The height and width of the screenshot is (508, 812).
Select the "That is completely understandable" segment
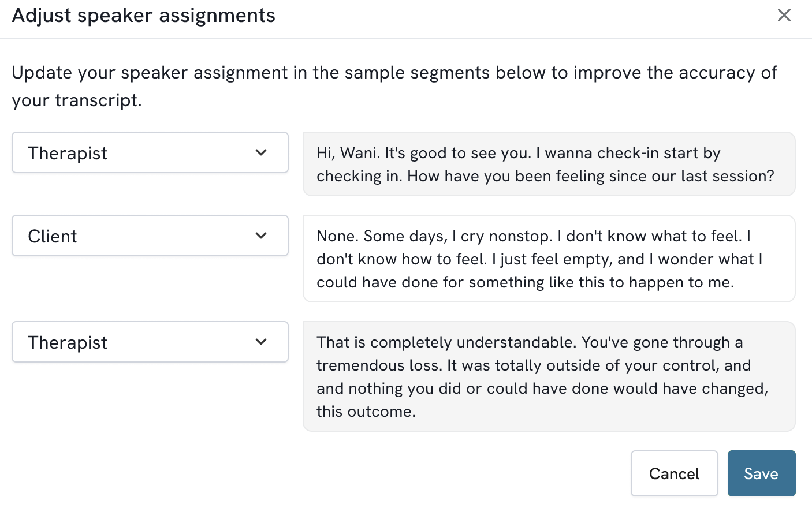pos(549,376)
